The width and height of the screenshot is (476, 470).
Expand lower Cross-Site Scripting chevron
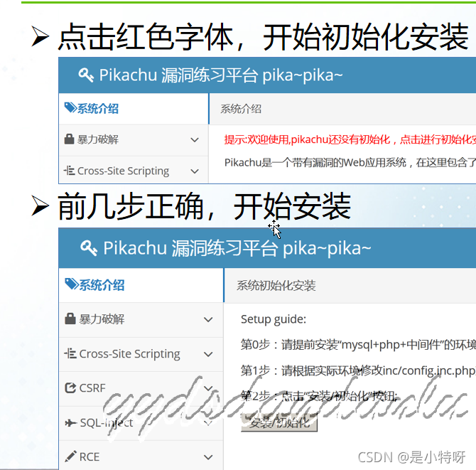pyautogui.click(x=208, y=354)
